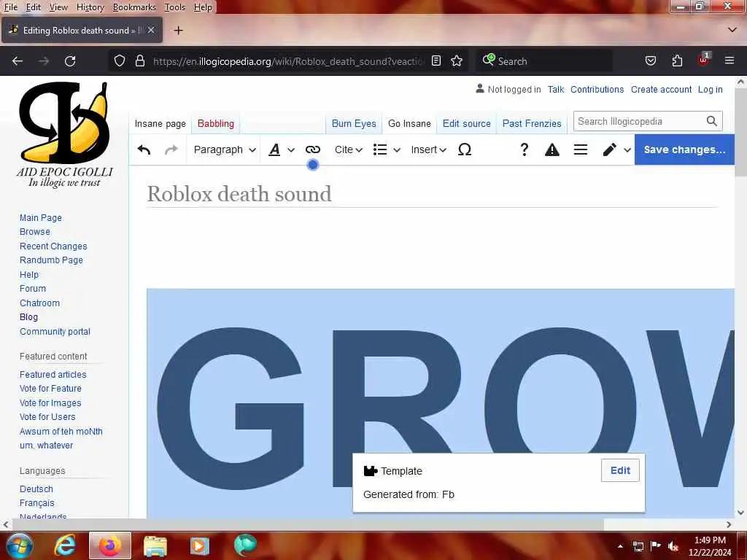
Task: Click Edit in the Template popup
Action: click(x=620, y=470)
